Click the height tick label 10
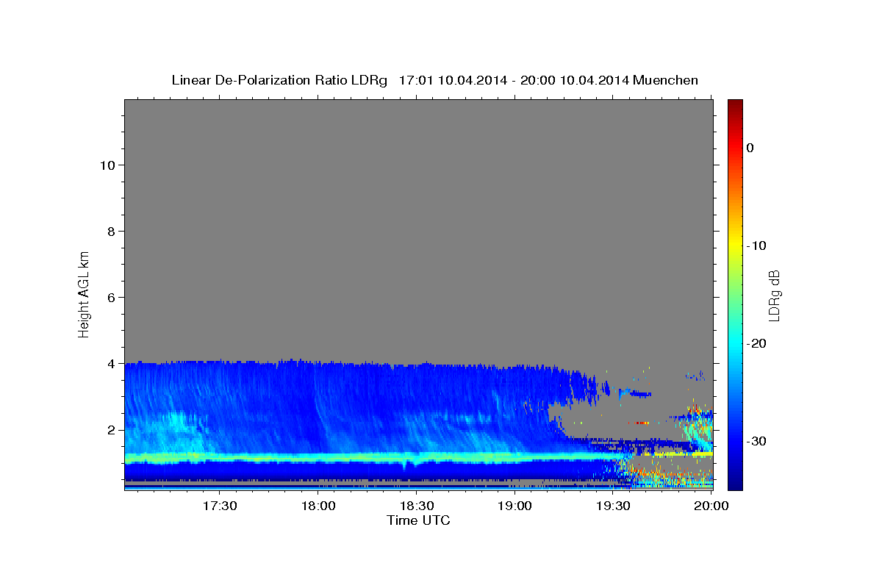 tap(107, 165)
